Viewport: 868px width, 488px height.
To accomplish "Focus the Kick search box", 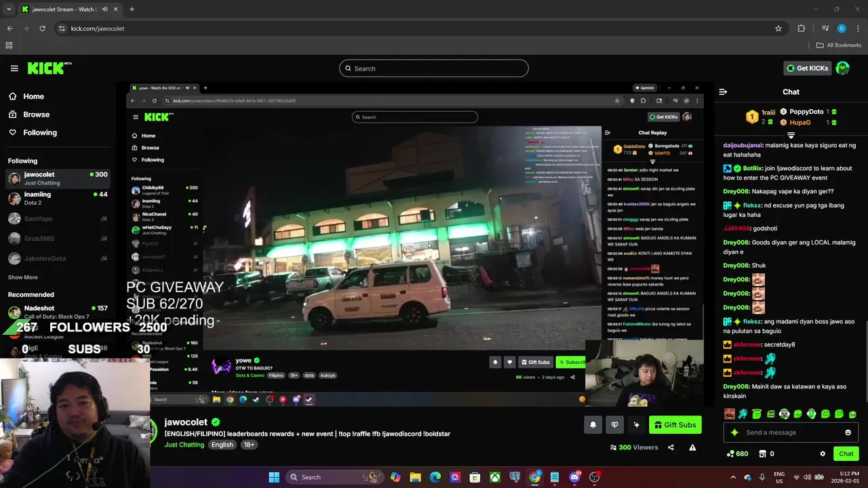I will click(434, 68).
